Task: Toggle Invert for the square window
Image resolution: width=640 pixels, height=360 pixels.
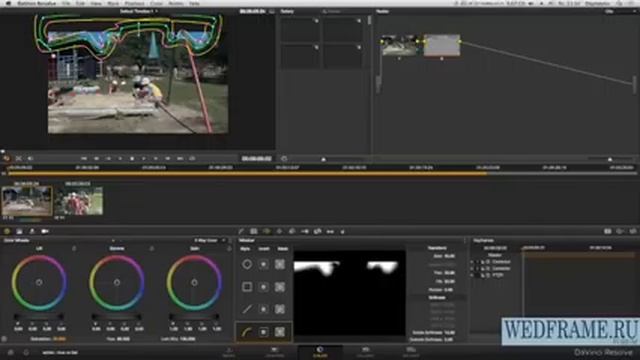Action: tap(264, 287)
